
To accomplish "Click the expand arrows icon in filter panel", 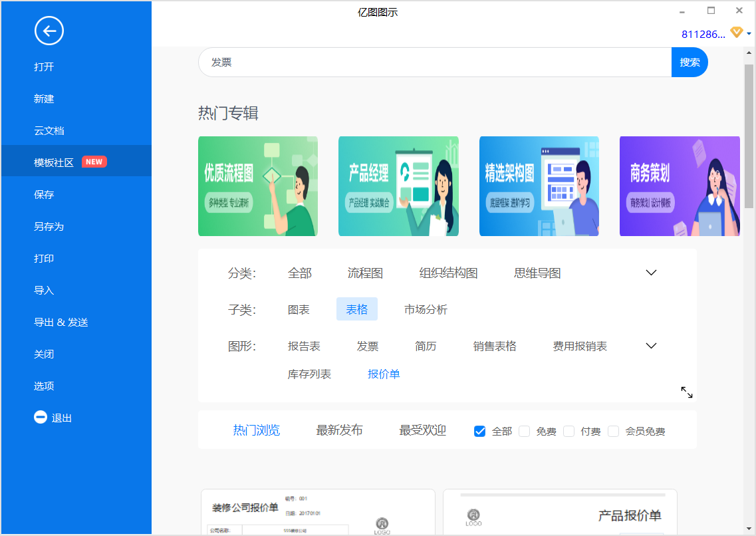I will coord(687,392).
